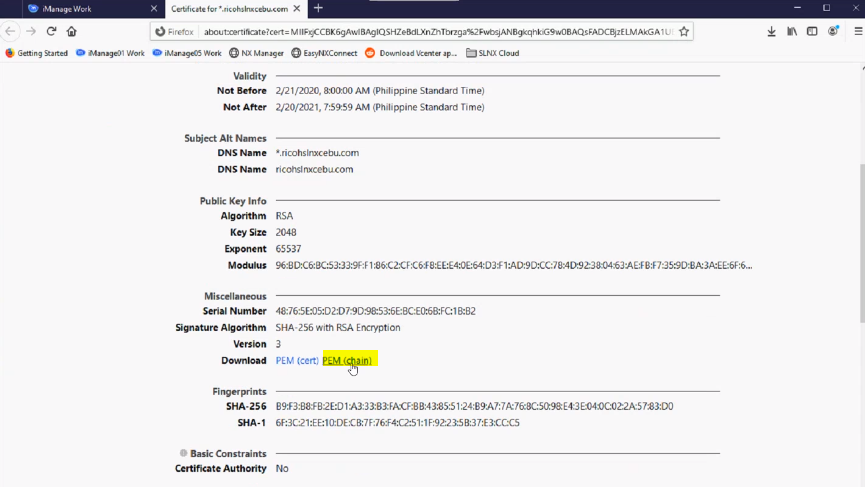Open the iManage05 Work bookmark
Image resolution: width=865 pixels, height=487 pixels.
(x=187, y=53)
